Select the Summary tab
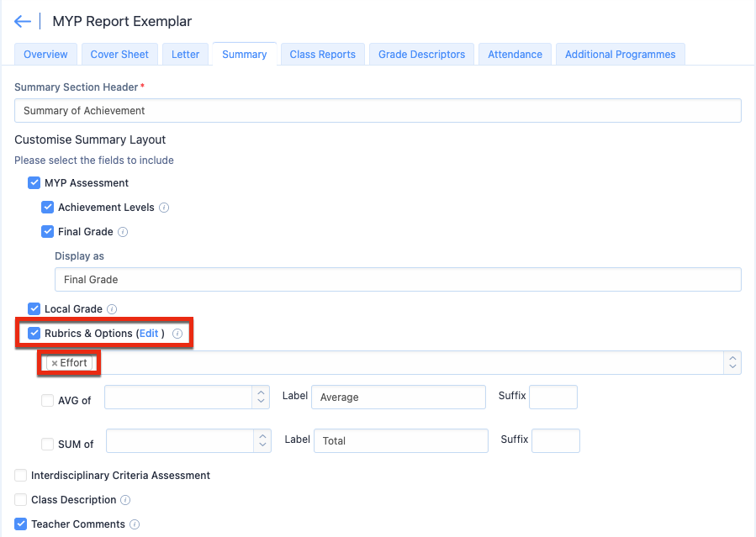 pyautogui.click(x=245, y=55)
